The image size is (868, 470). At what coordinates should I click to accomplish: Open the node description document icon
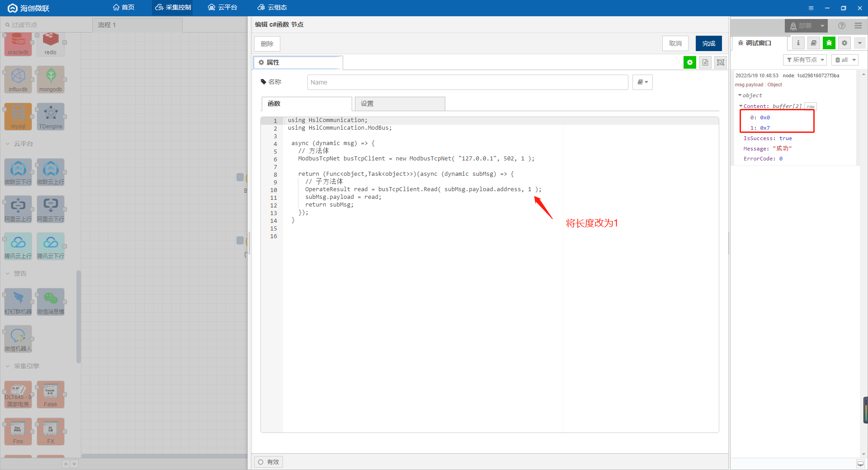[x=705, y=62]
